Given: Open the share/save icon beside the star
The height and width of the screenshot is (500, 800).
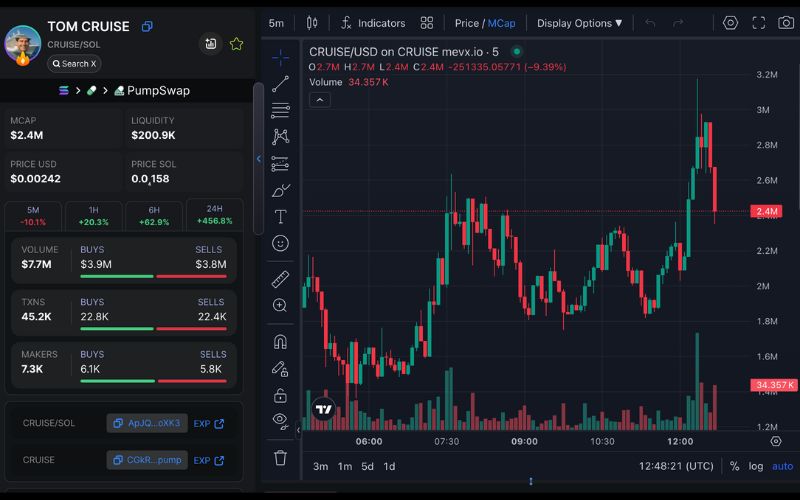Looking at the screenshot, I should (x=210, y=44).
